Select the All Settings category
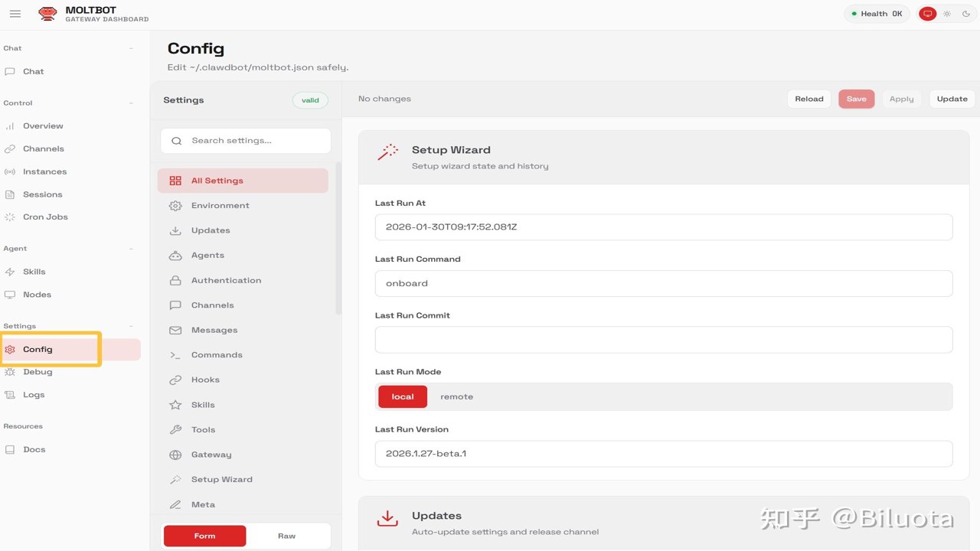Image resolution: width=980 pixels, height=551 pixels. [243, 181]
